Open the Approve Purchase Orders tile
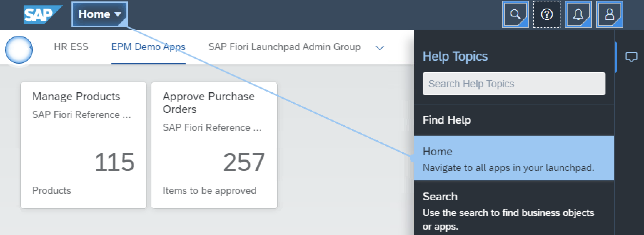644x235 pixels. click(x=214, y=145)
